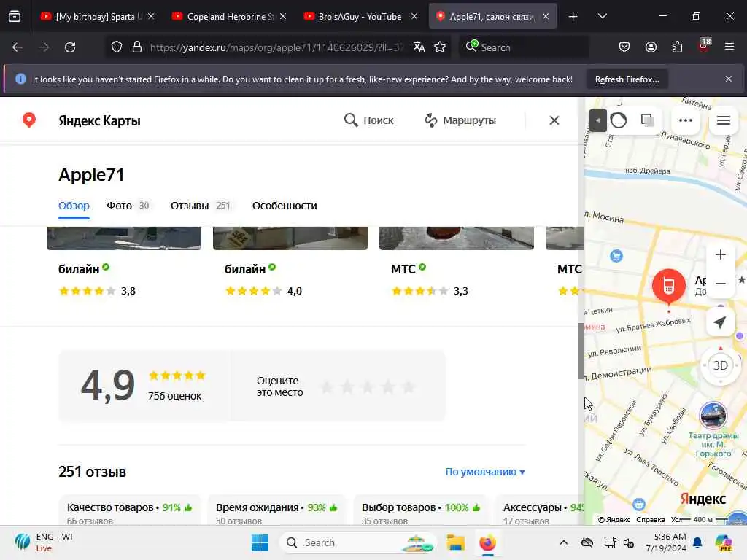Click the taskbar Search box
This screenshot has width=747, height=560.
358,542
